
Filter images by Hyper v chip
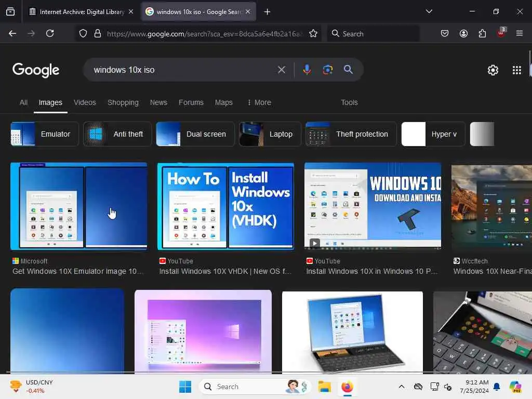click(433, 134)
